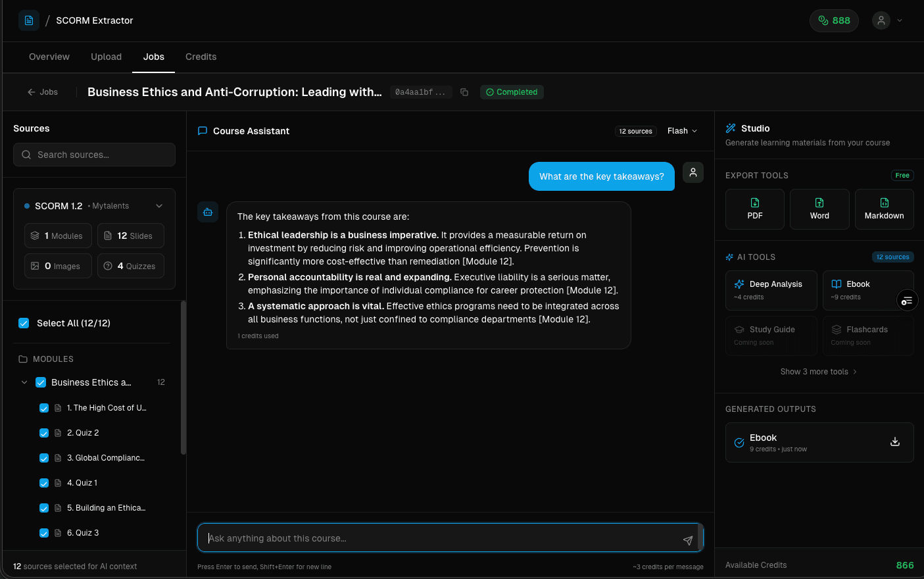Open the '1. The High Cost of U...' slide
The width and height of the screenshot is (924, 579).
pos(107,408)
